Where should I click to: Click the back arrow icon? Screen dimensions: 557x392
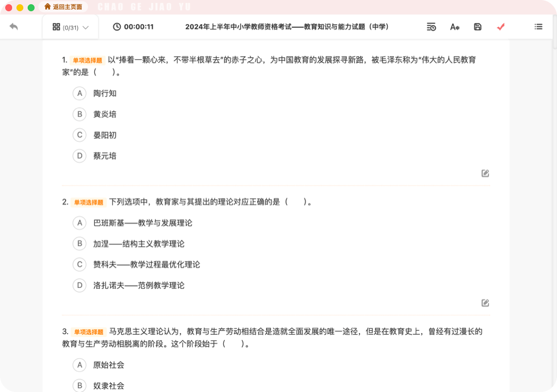(x=13, y=27)
